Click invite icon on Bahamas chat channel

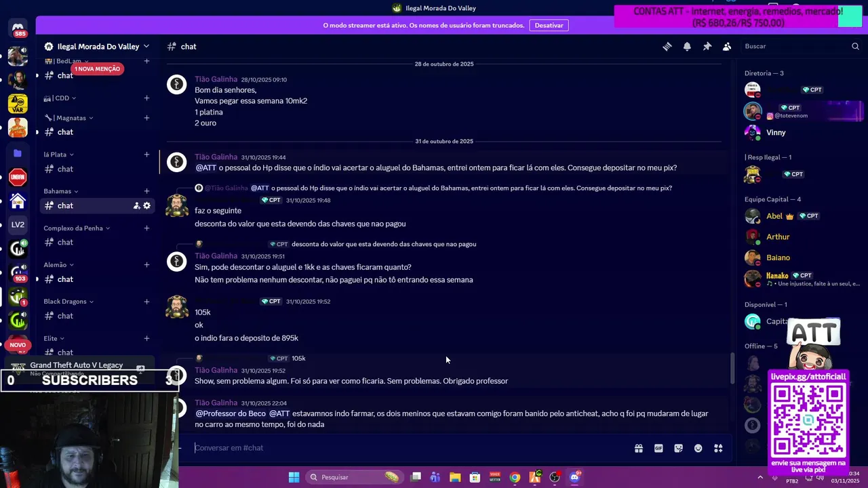coord(136,205)
